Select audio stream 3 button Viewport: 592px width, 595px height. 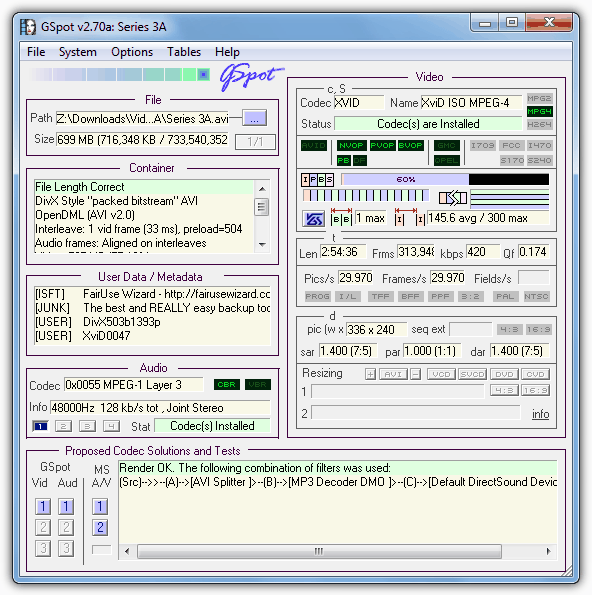point(87,426)
